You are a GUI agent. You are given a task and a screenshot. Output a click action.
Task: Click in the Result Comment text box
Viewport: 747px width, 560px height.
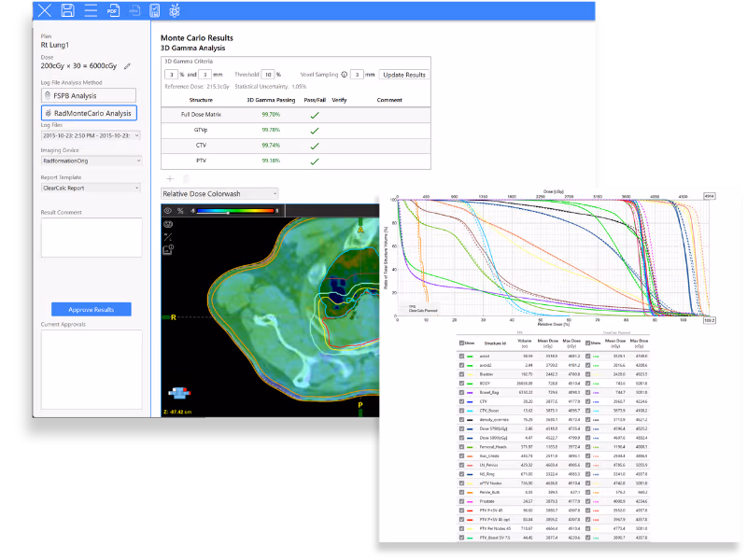pyautogui.click(x=92, y=238)
